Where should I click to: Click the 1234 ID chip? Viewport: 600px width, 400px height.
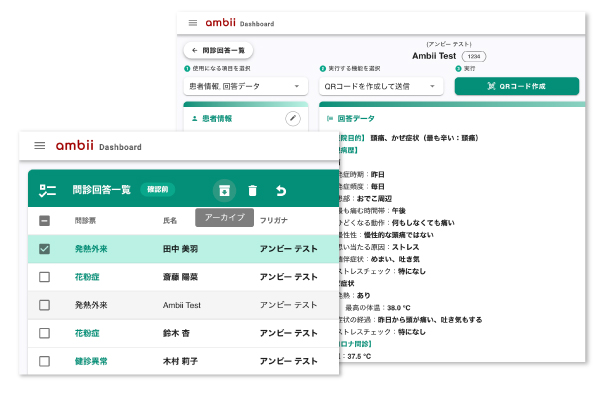pyautogui.click(x=474, y=56)
